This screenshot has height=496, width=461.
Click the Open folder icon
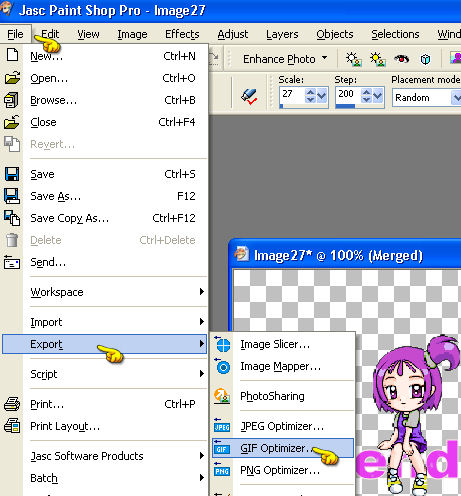pyautogui.click(x=12, y=78)
